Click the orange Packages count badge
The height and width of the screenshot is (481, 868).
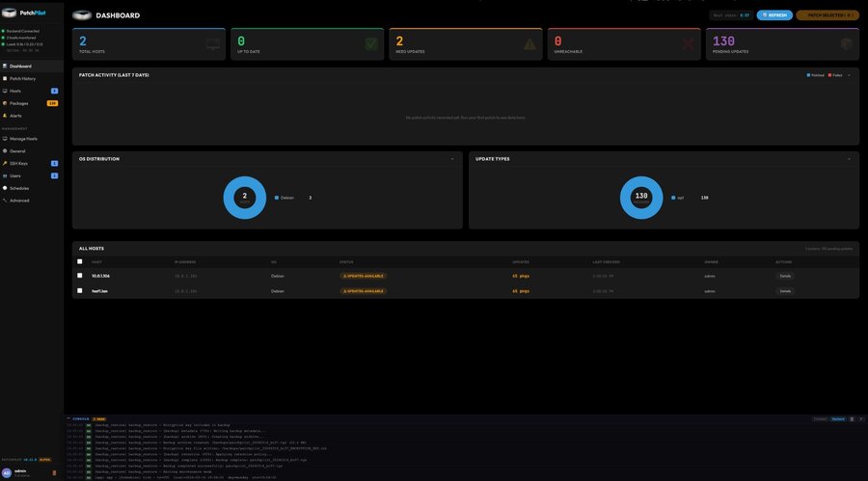pyautogui.click(x=53, y=103)
